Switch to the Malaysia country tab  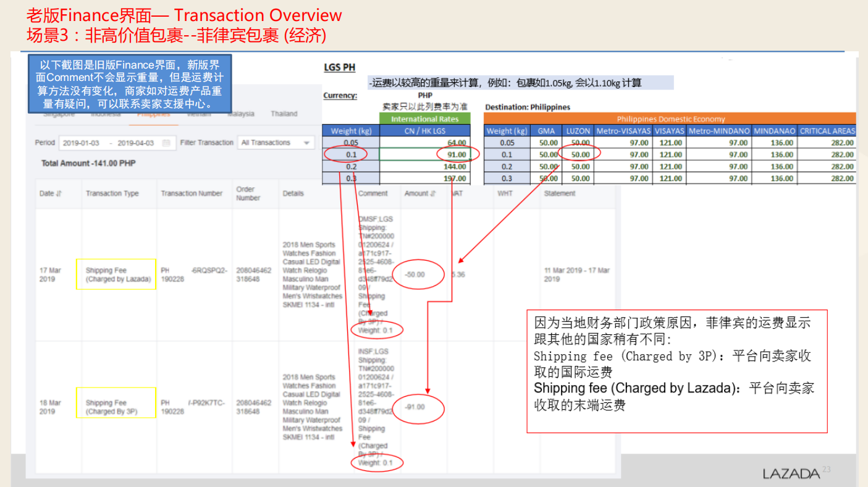[x=241, y=114]
